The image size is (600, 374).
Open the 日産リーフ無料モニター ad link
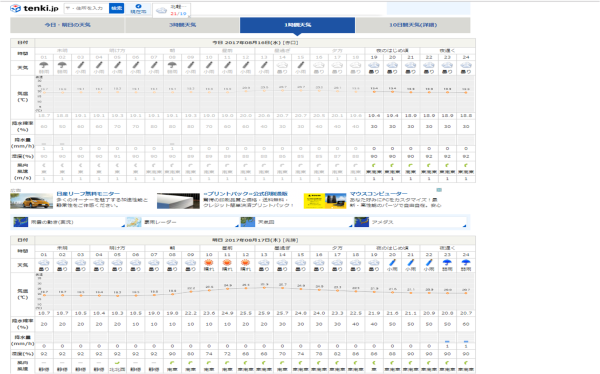pyautogui.click(x=88, y=194)
